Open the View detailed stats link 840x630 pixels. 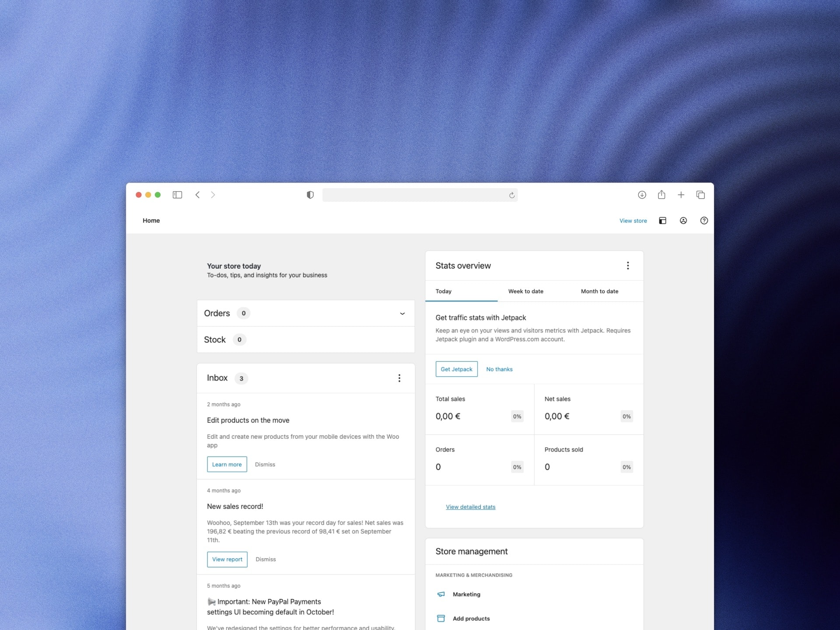click(x=470, y=507)
